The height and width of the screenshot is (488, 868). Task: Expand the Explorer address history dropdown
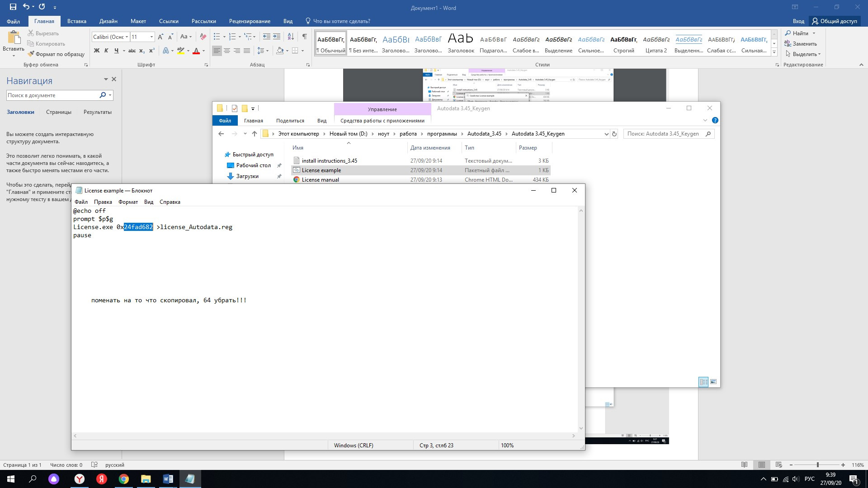[606, 134]
